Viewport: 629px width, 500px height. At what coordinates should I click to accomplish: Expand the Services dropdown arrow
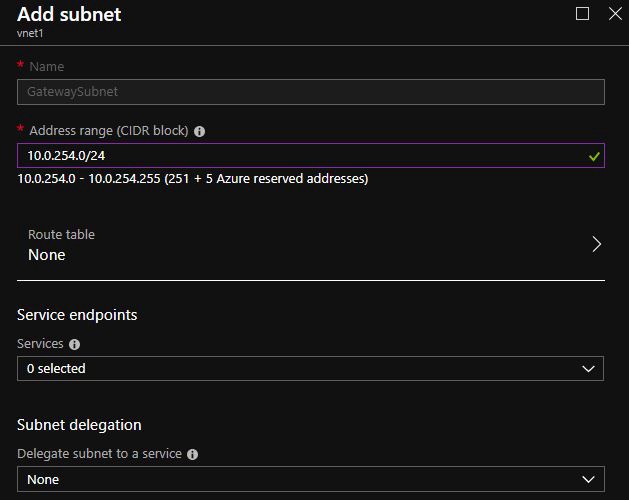point(588,369)
